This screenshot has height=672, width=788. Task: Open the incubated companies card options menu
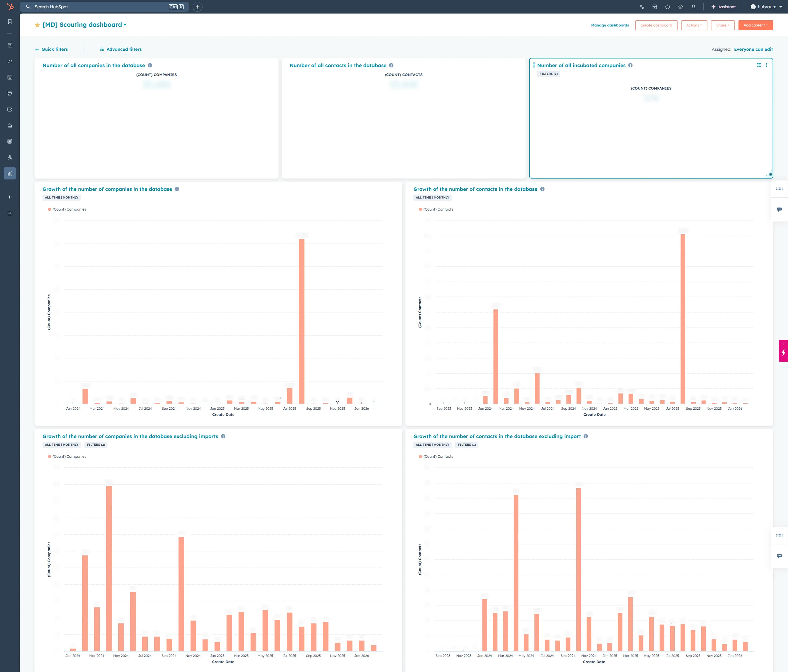pyautogui.click(x=767, y=65)
